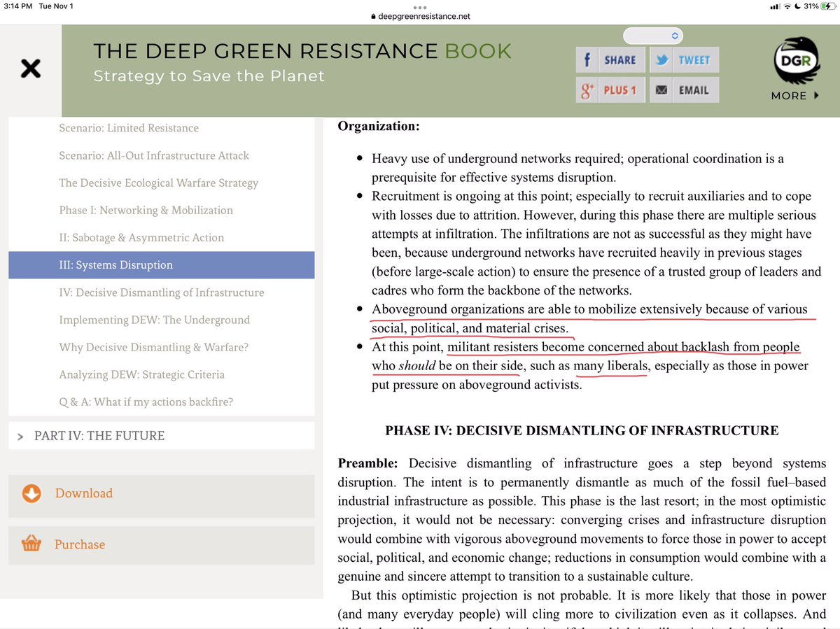The image size is (840, 629).
Task: Select Phase I: Networking & Mobilization
Action: coord(146,210)
